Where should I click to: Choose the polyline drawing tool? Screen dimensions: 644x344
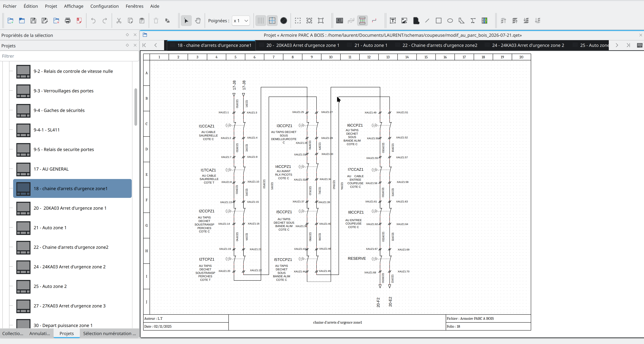coord(462,21)
